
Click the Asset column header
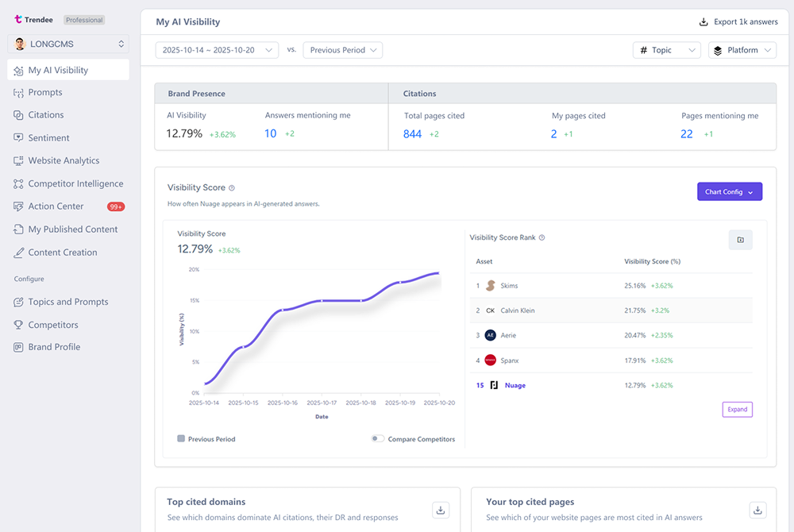pyautogui.click(x=484, y=262)
